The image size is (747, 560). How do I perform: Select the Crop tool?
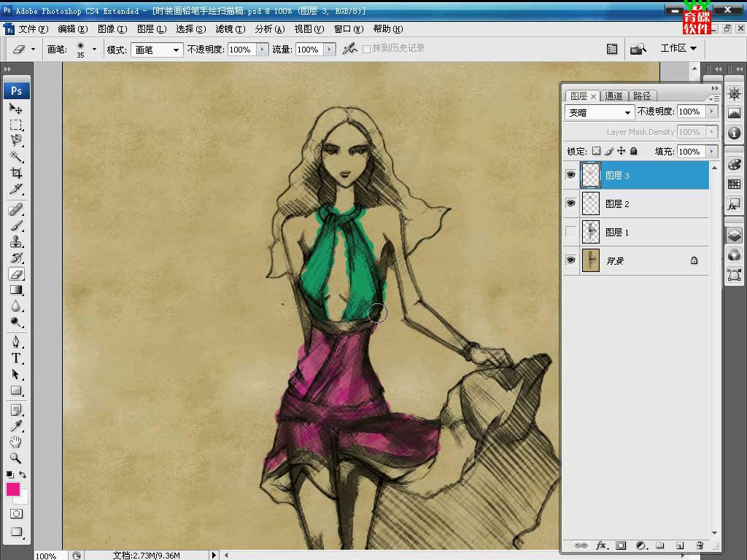point(16,172)
